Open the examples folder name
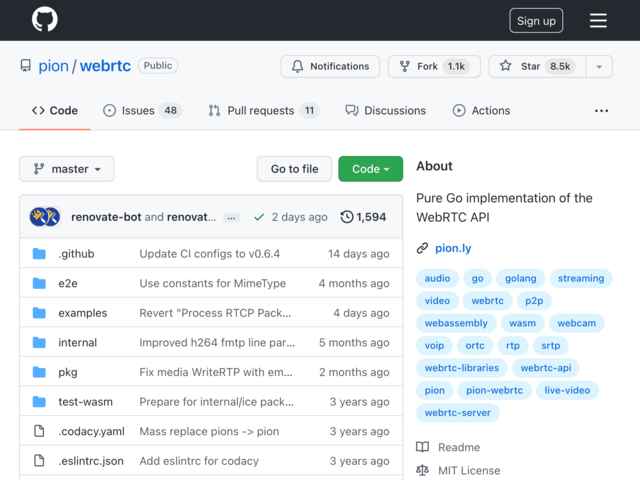 click(82, 313)
